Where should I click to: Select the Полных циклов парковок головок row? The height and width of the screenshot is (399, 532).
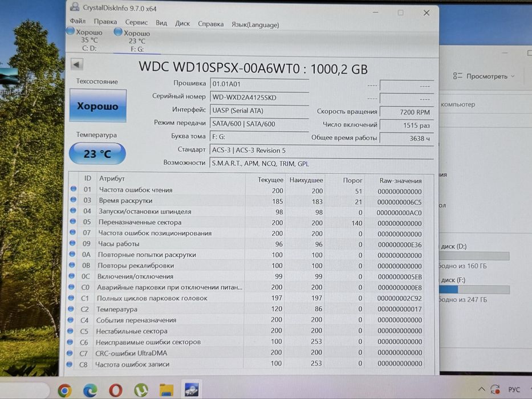point(247,299)
